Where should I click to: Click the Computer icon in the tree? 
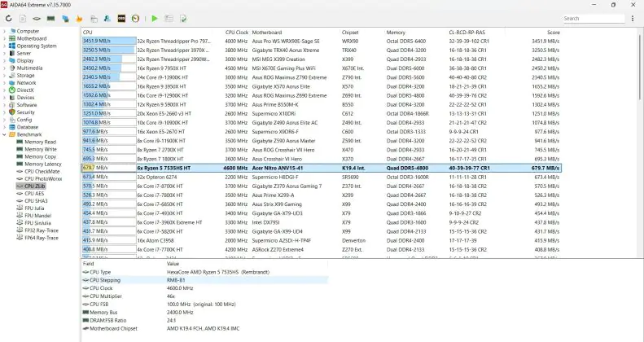point(12,31)
